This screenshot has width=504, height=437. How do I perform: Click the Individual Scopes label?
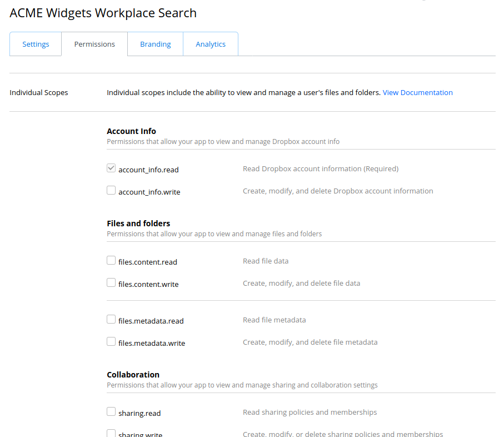(38, 92)
